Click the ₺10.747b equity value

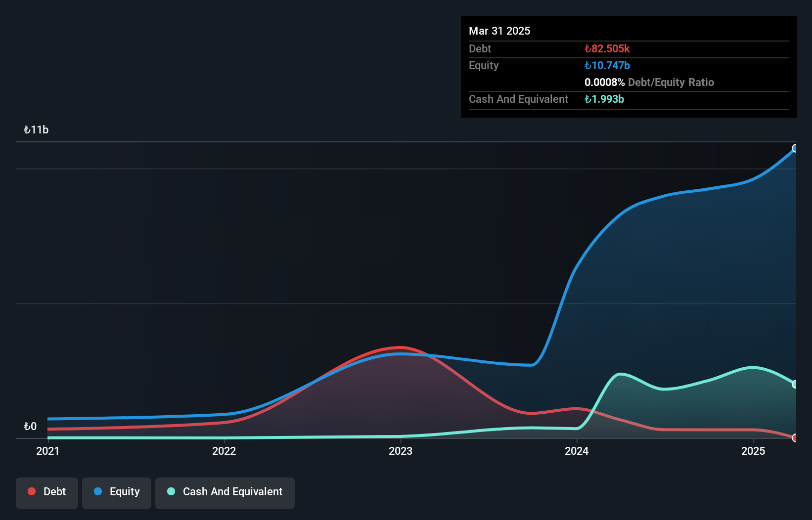[x=607, y=65]
